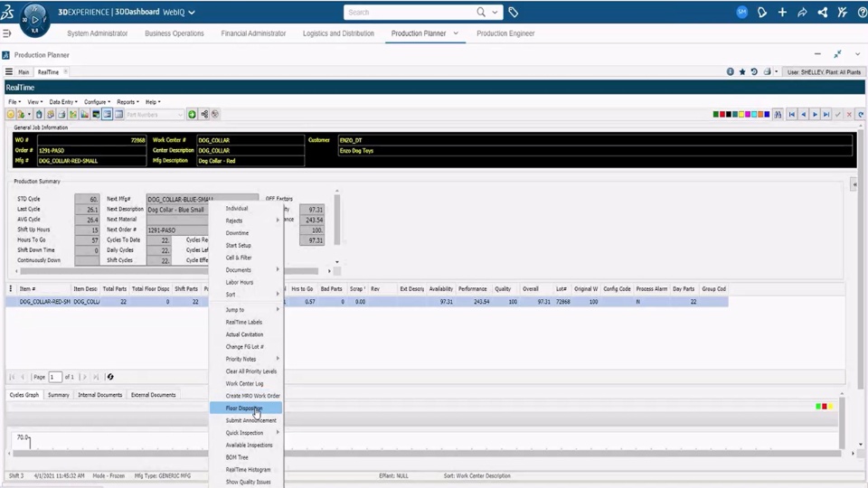Viewport: 868px width, 488px height.
Task: Go to next record arrow
Action: coord(815,115)
